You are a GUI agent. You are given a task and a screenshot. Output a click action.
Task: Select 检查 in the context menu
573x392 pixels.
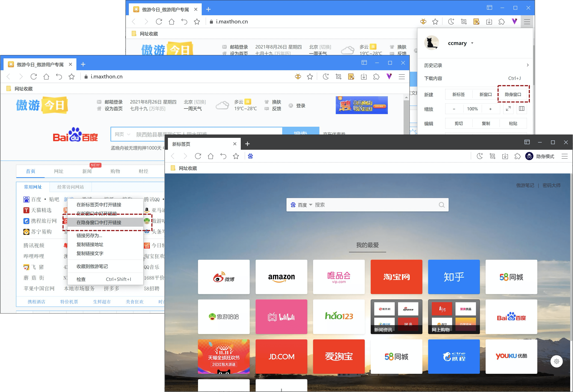[105, 279]
